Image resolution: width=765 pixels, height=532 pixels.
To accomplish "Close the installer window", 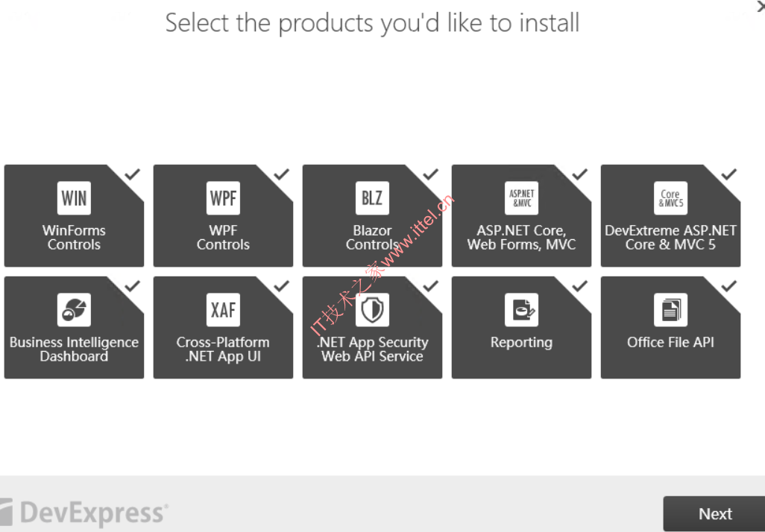I will (x=761, y=7).
